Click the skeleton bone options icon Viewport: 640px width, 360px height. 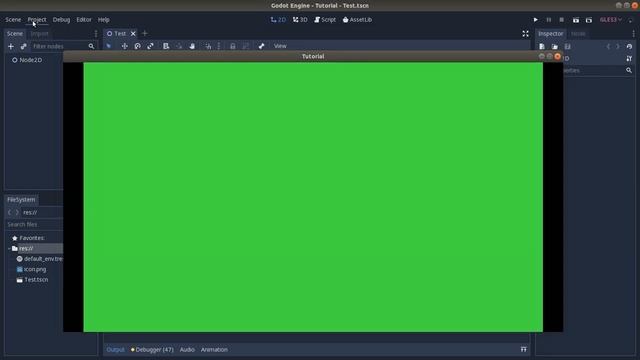tap(261, 46)
